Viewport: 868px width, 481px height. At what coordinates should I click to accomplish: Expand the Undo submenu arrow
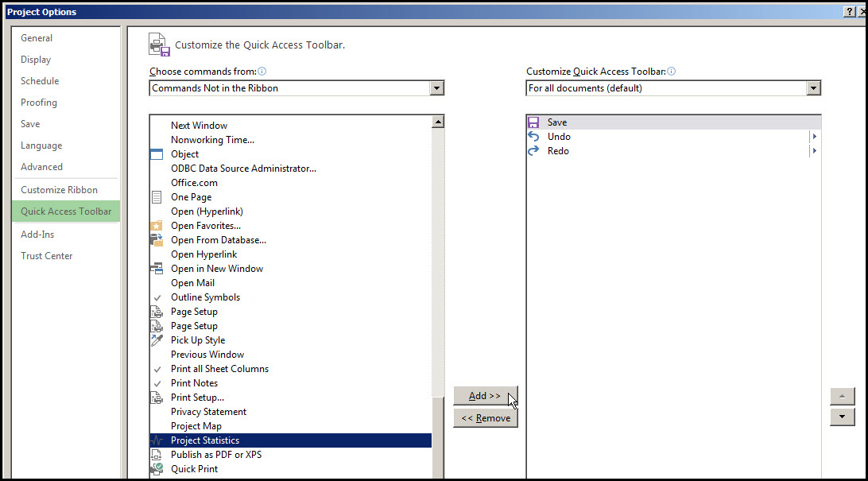814,137
